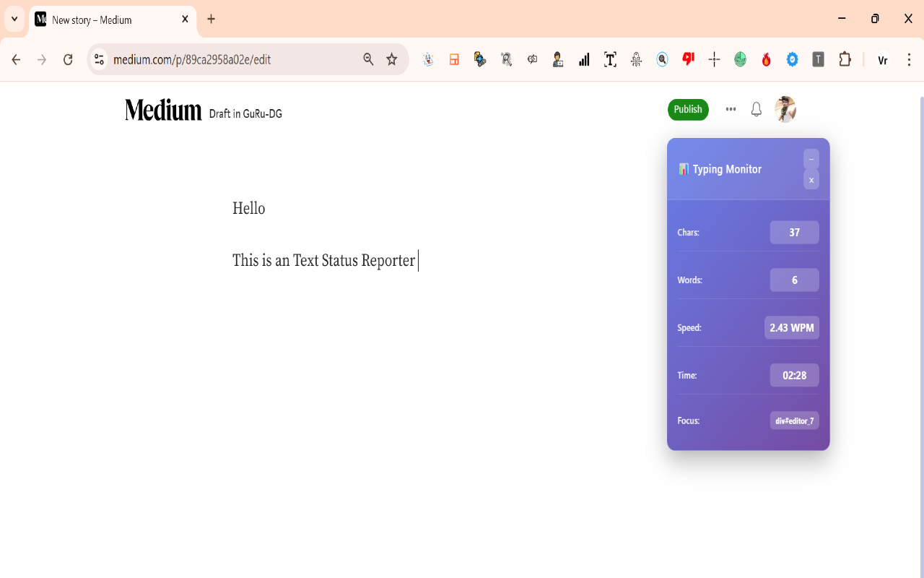Go to Medium home via the logo
The width and height of the screenshot is (924, 578).
pos(163,110)
